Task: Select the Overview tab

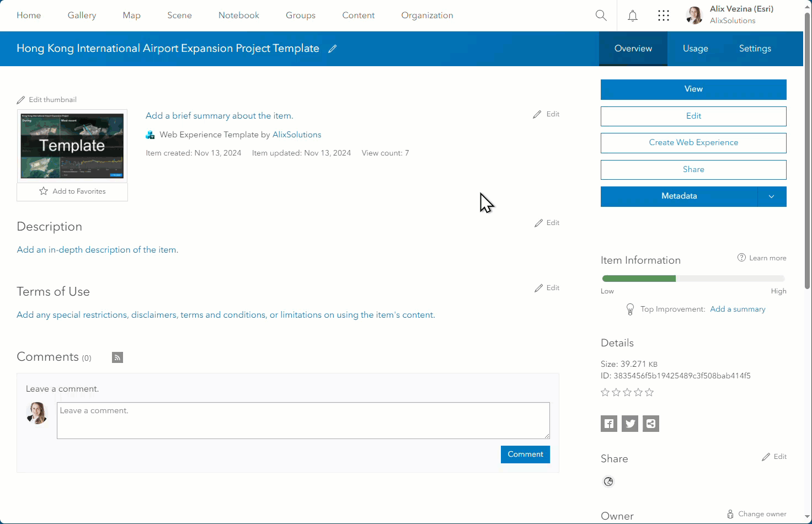Action: pos(633,49)
